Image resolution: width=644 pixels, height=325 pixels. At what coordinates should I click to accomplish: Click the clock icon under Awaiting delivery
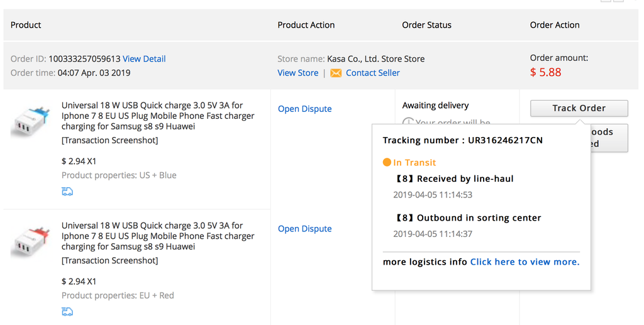pyautogui.click(x=408, y=123)
